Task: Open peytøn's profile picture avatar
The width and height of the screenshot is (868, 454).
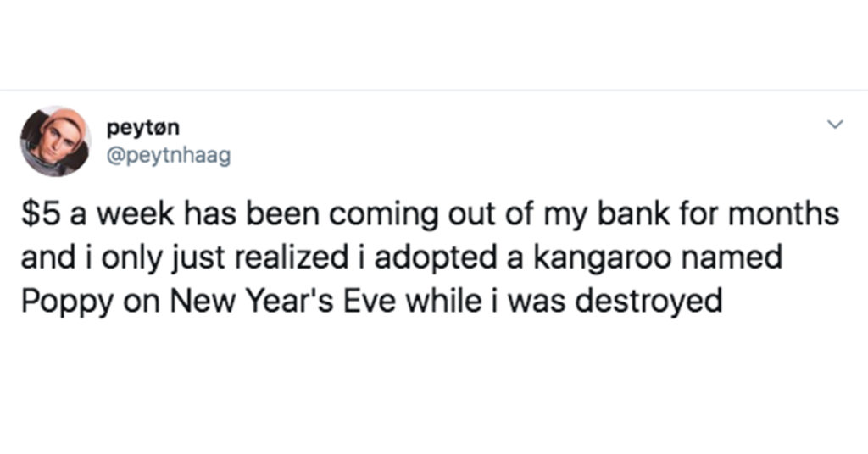Action: tap(56, 141)
